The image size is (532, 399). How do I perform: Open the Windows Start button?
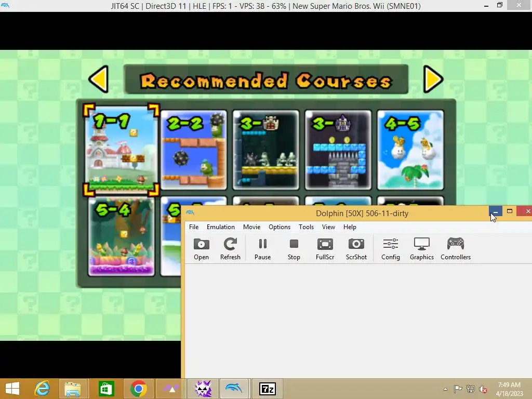click(x=12, y=389)
